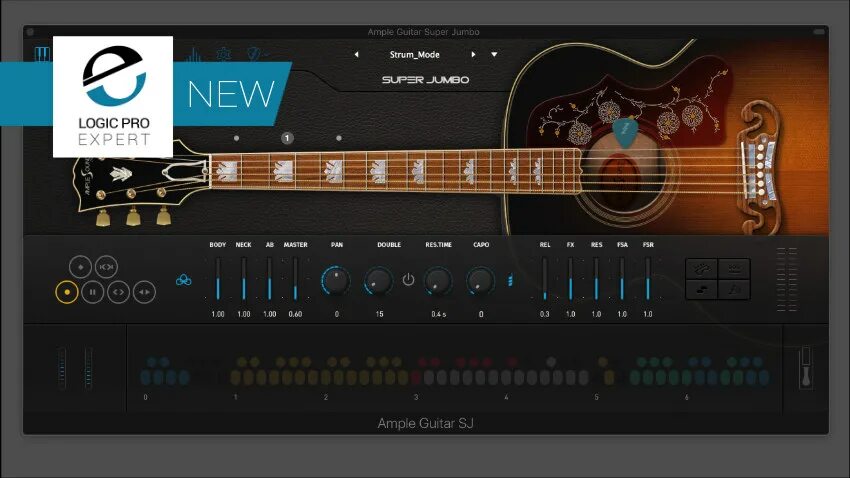Adjust the NECK mic volume slider
The image size is (850, 478).
point(244,279)
